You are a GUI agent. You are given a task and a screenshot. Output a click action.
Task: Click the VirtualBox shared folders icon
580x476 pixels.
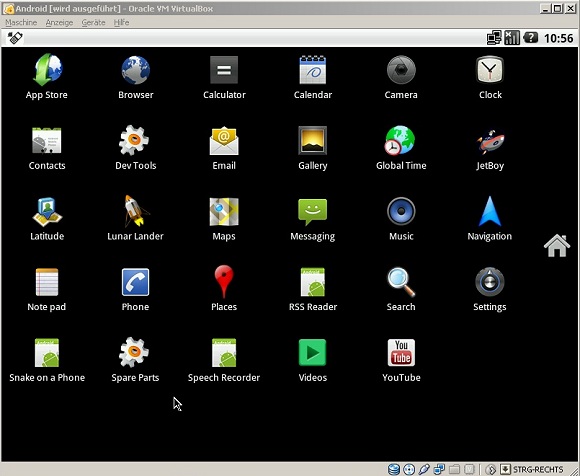pyautogui.click(x=454, y=469)
